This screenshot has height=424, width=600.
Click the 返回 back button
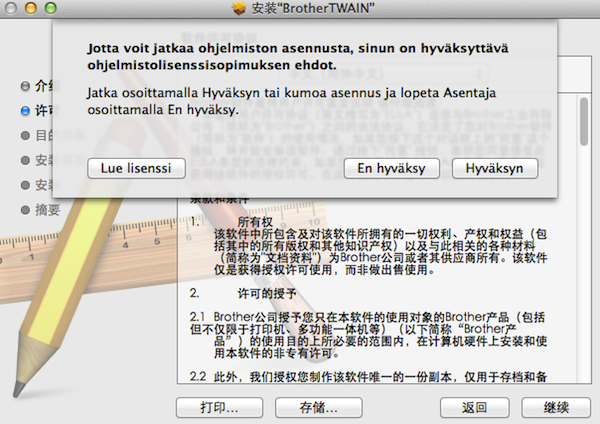(x=474, y=408)
